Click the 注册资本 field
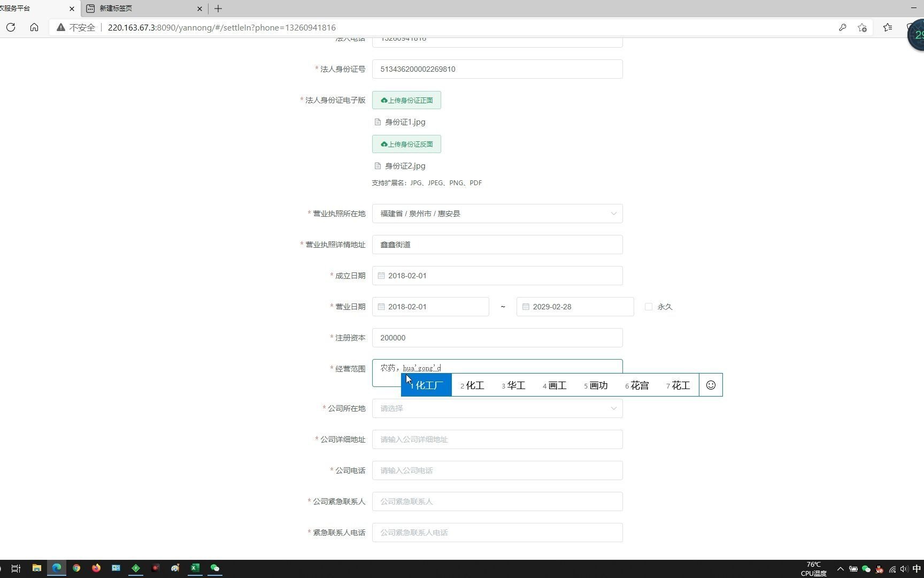924x578 pixels. click(x=497, y=338)
